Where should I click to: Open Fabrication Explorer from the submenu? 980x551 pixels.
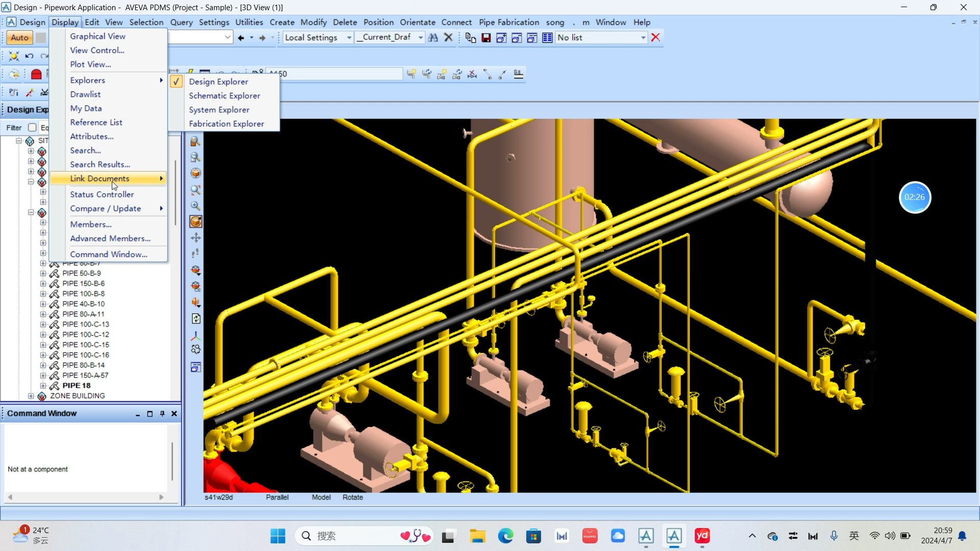click(x=226, y=124)
